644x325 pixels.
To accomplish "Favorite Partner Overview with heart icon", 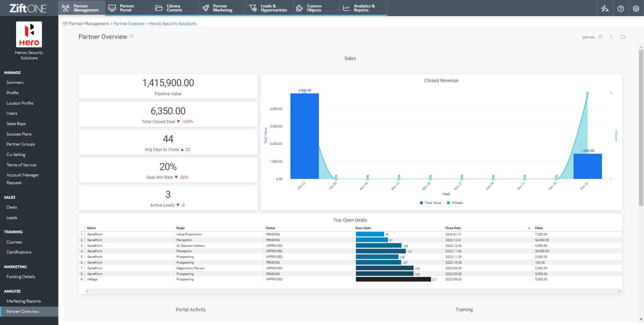I will click(x=131, y=37).
